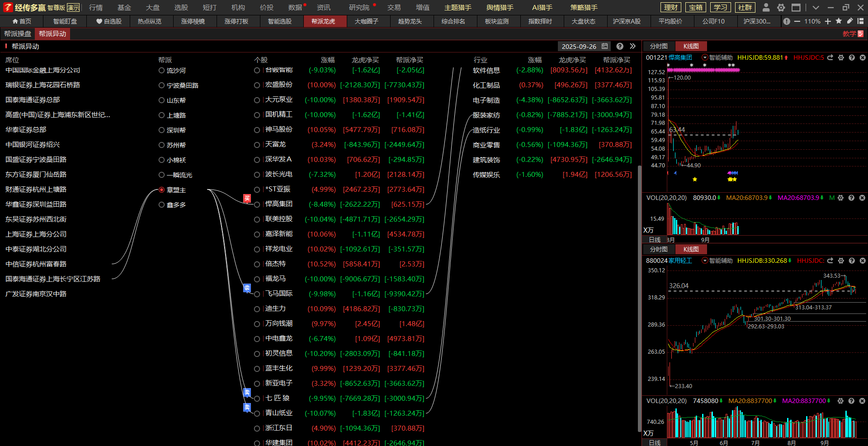Select the radio button for stock 悍高集团

(x=257, y=204)
